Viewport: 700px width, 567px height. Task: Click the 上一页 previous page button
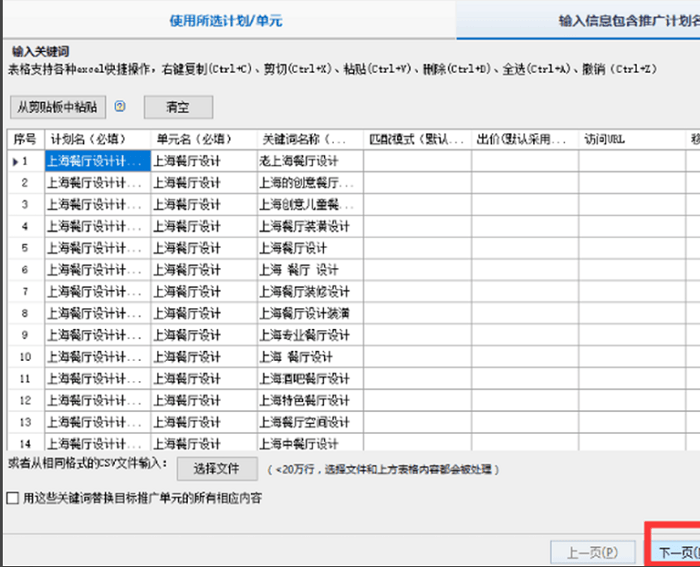click(593, 552)
